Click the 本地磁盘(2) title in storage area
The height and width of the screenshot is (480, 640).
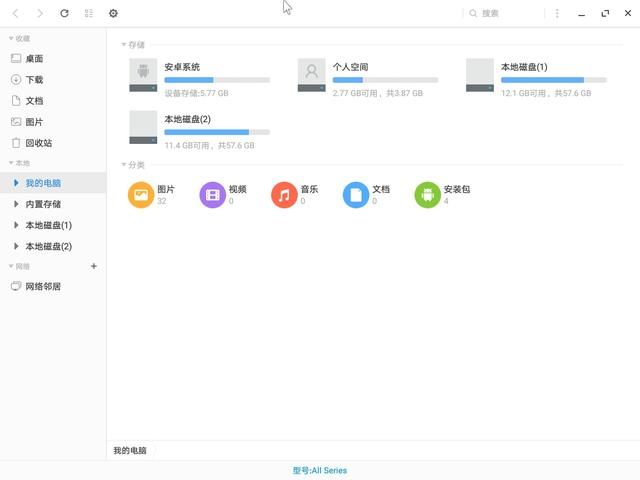point(187,119)
